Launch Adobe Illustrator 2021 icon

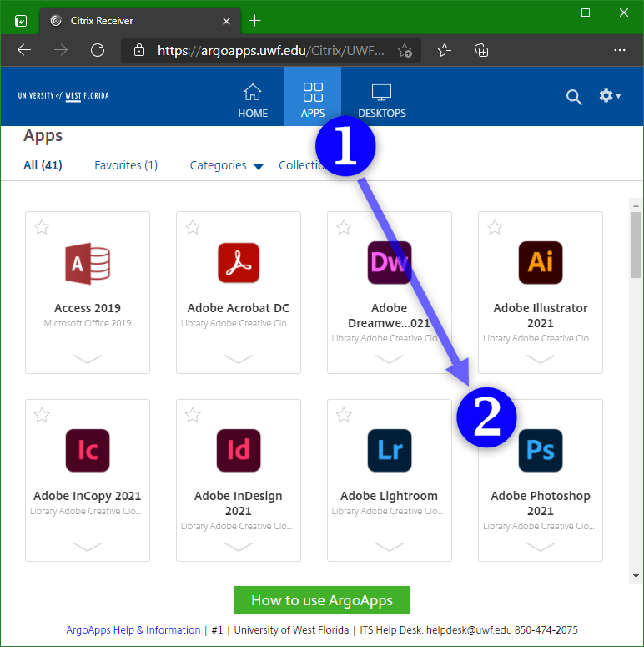(x=540, y=263)
